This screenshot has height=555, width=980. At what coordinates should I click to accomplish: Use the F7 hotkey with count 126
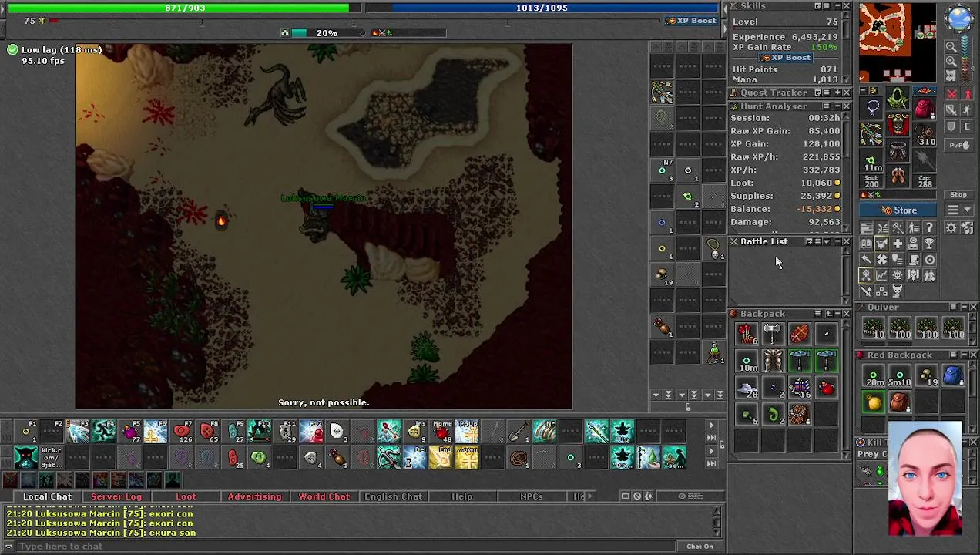tap(182, 431)
